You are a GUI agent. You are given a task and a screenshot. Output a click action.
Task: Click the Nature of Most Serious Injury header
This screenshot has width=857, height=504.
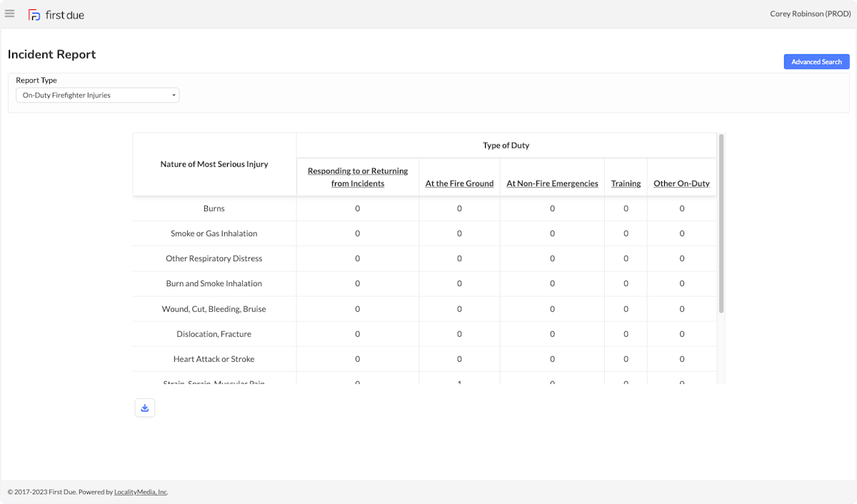(214, 164)
